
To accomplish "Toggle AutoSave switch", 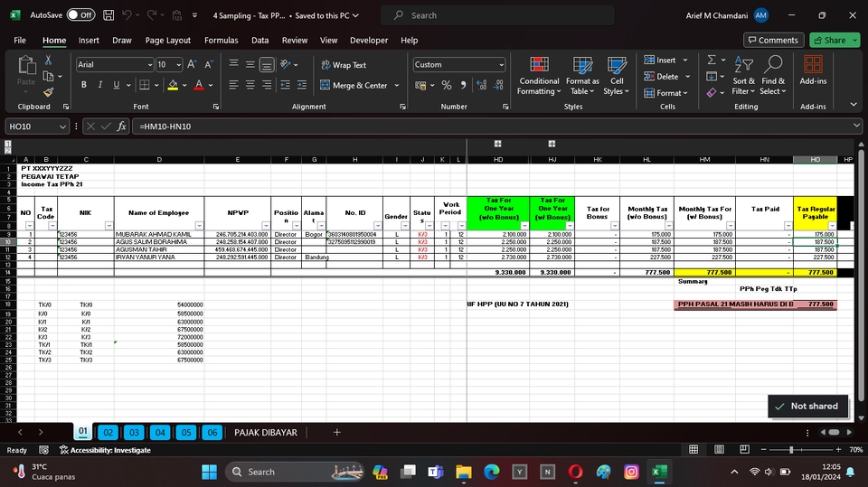I will point(80,15).
